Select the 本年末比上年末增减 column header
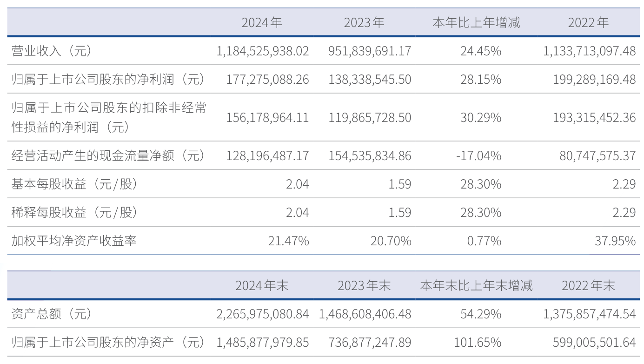 [x=476, y=285]
